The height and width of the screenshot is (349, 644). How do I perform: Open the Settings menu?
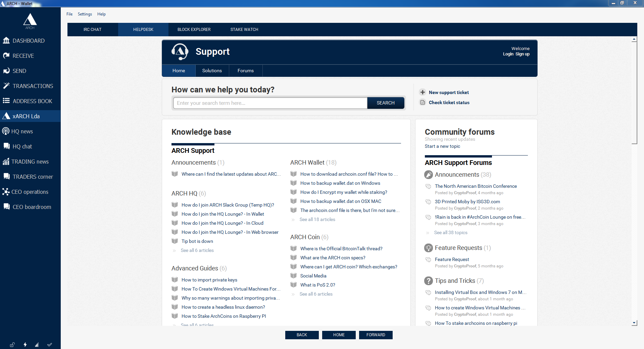85,14
